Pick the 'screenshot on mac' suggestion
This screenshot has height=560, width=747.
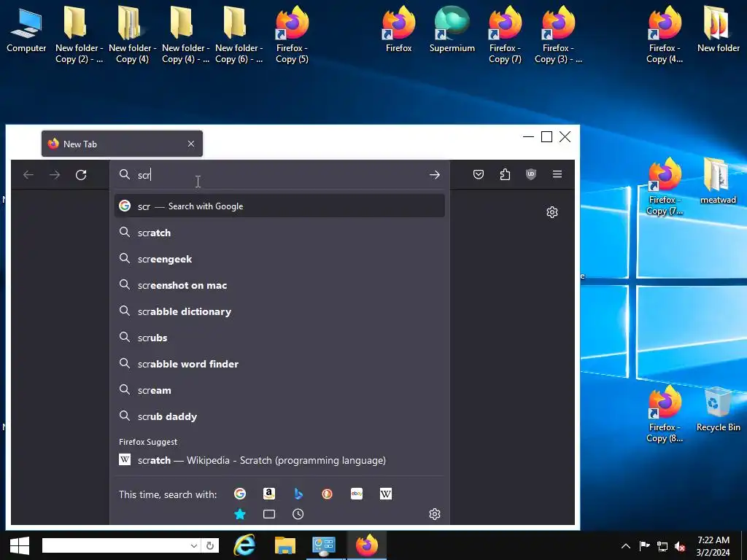tap(279, 285)
